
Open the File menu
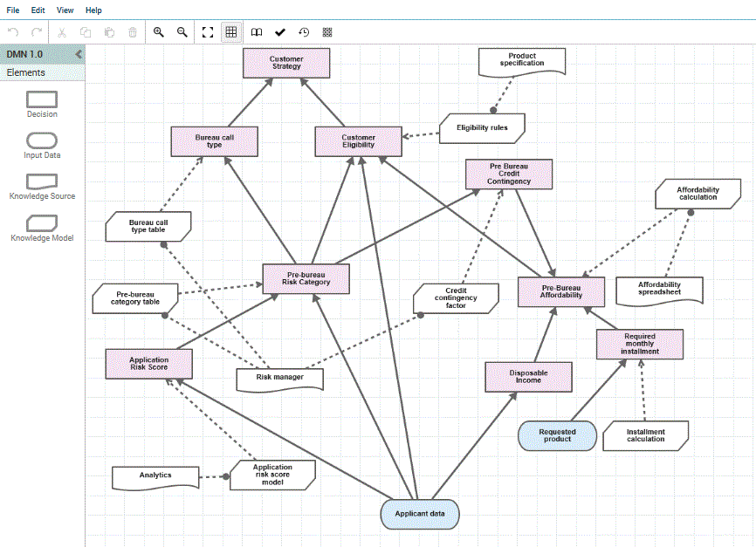click(x=13, y=10)
